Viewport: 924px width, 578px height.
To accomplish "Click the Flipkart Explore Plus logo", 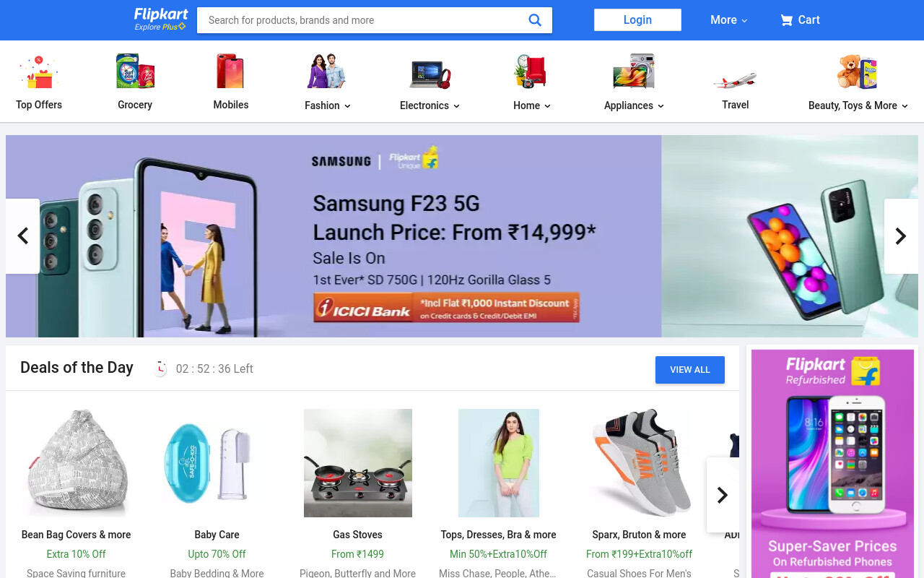I will coord(161,20).
